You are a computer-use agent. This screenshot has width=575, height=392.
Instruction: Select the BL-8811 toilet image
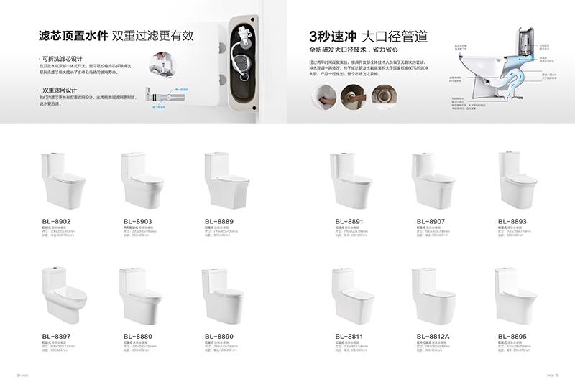353,296
